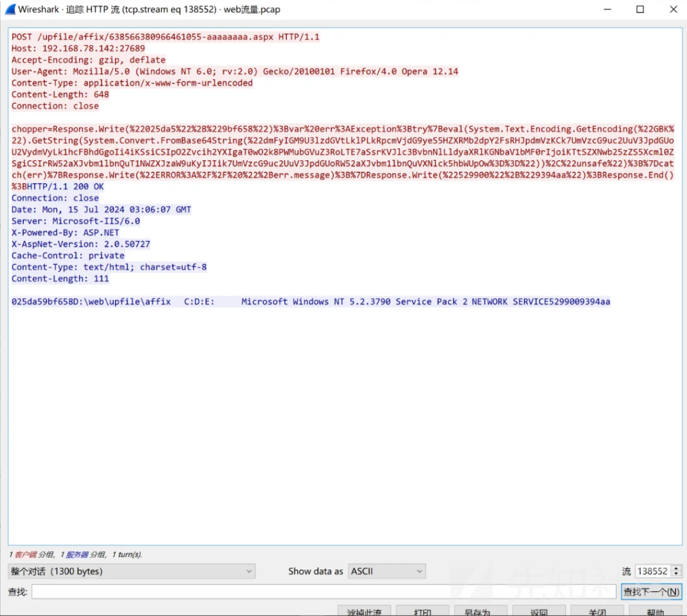
Task: Click the User-Agent Mozilla/5.0 header line
Action: 235,71
